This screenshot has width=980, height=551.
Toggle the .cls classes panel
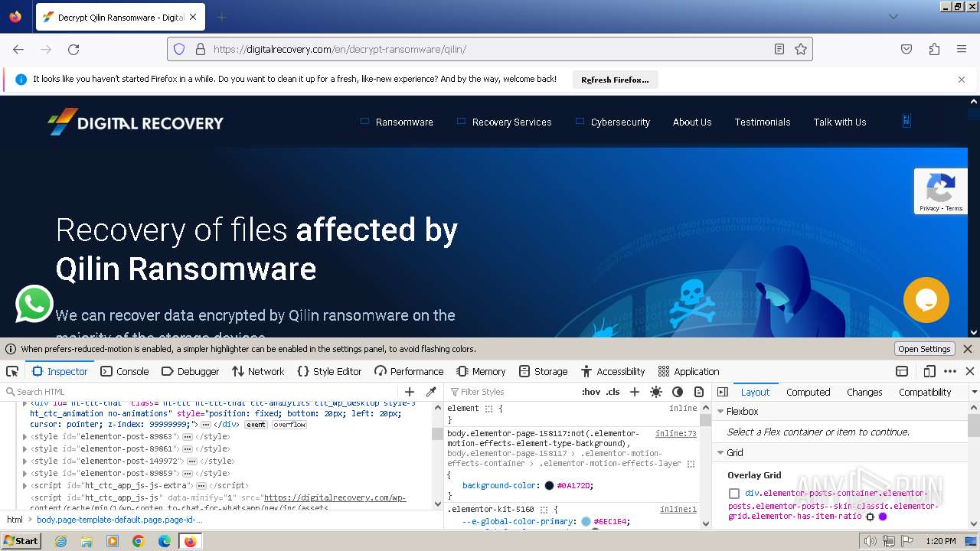click(613, 392)
